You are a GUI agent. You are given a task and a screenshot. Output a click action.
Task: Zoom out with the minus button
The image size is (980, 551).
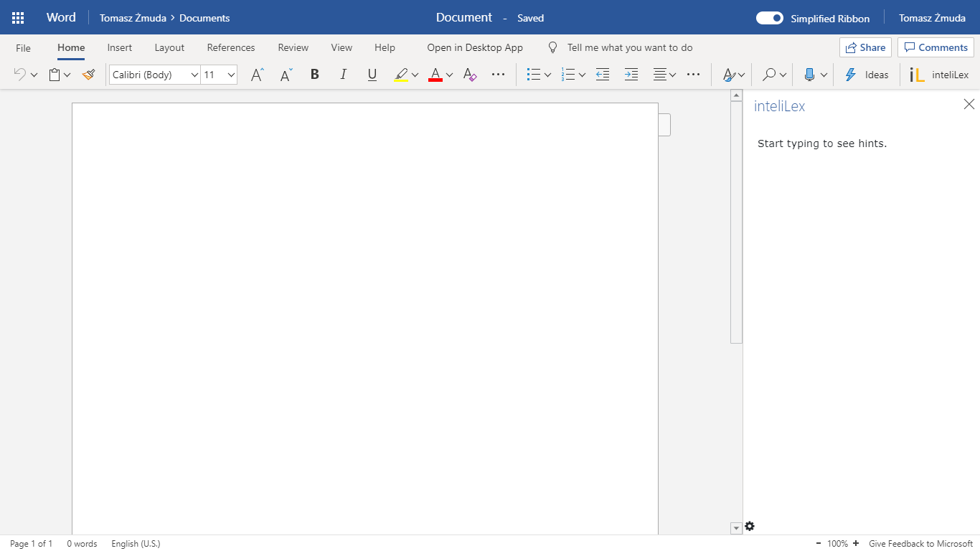pyautogui.click(x=818, y=544)
